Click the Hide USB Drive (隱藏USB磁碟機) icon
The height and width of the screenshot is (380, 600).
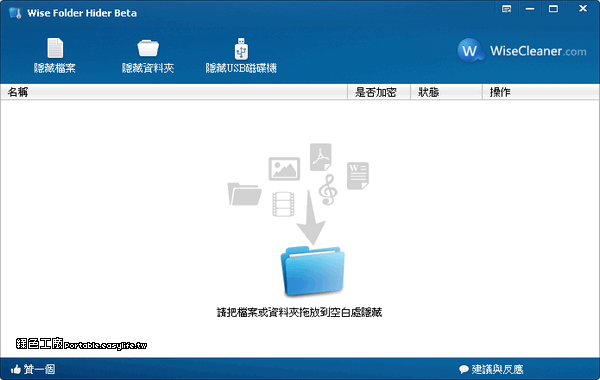pyautogui.click(x=241, y=49)
